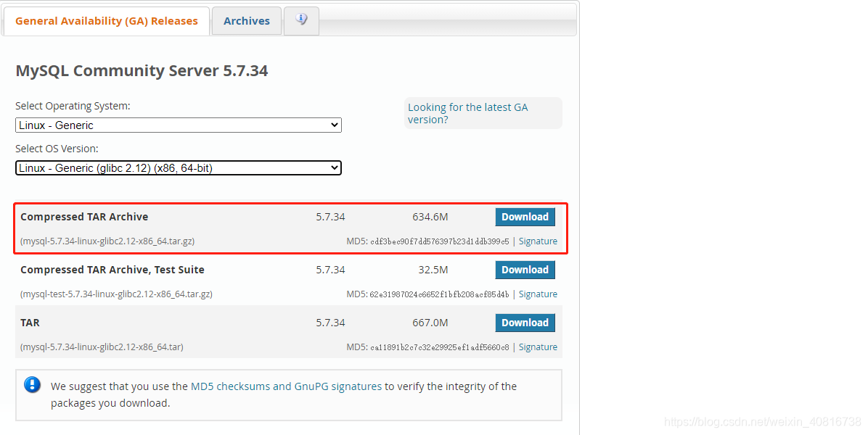Image resolution: width=868 pixels, height=435 pixels.
Task: Open Signature link for the mysql-test package
Action: (538, 294)
